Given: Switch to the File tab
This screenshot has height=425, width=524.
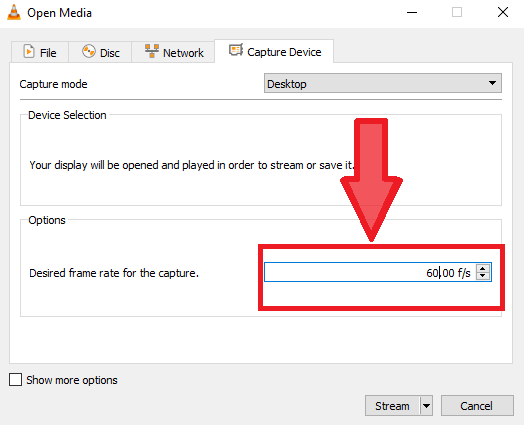Looking at the screenshot, I should [x=40, y=52].
